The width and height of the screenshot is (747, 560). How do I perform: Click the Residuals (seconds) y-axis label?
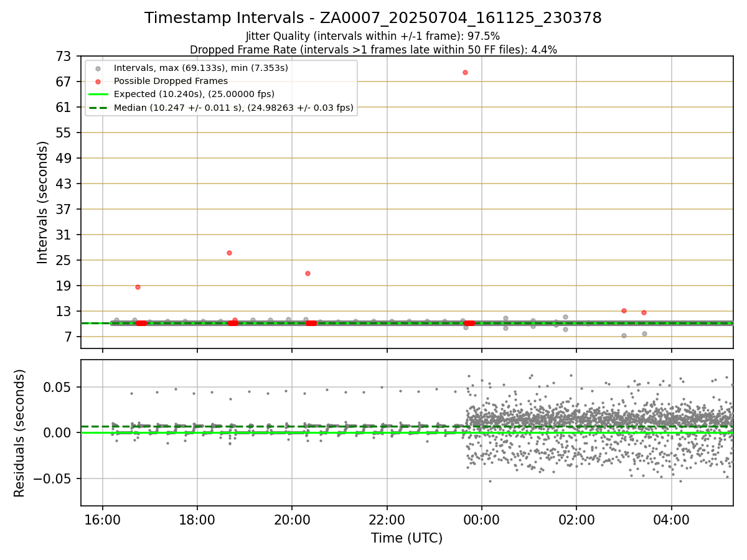click(20, 433)
